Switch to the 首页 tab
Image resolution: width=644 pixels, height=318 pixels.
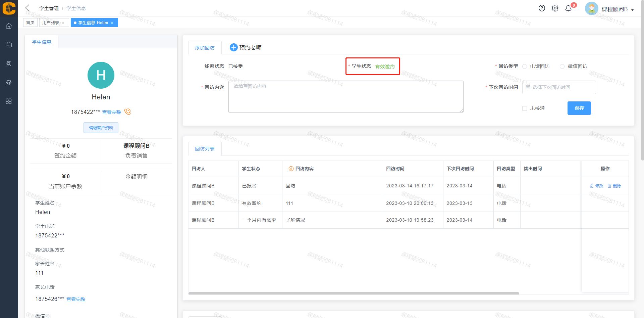30,23
